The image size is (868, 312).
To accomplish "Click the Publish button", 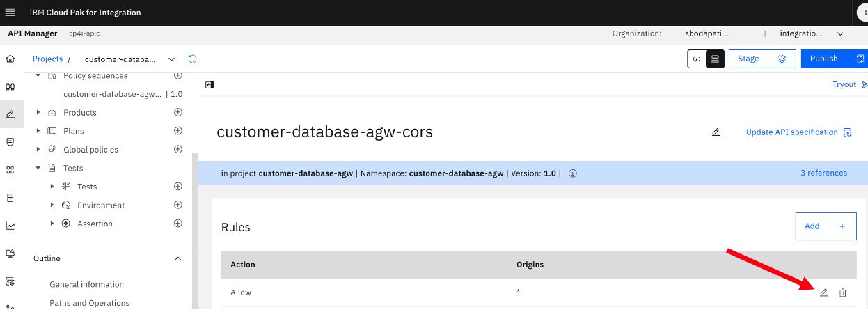I will click(x=834, y=58).
